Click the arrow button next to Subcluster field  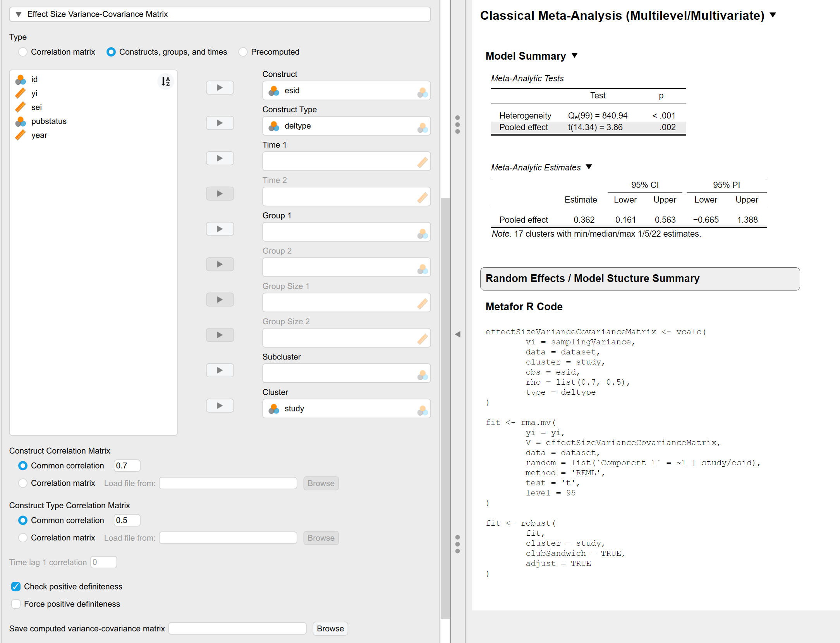click(220, 370)
